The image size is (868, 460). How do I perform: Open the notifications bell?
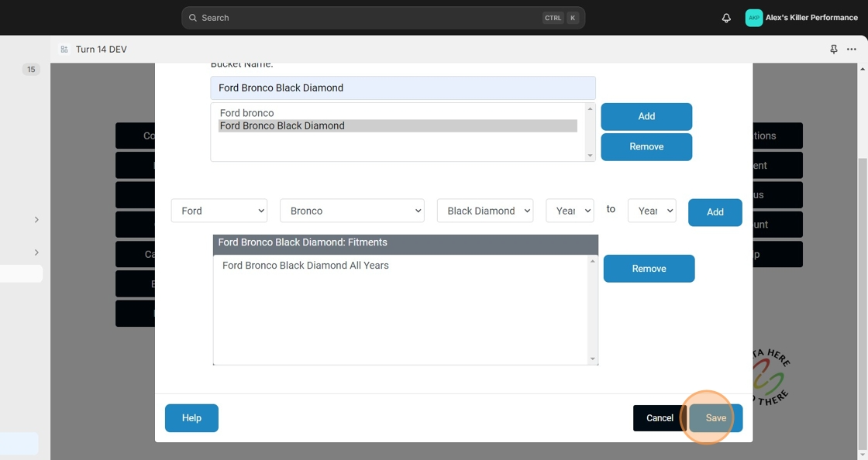click(726, 18)
